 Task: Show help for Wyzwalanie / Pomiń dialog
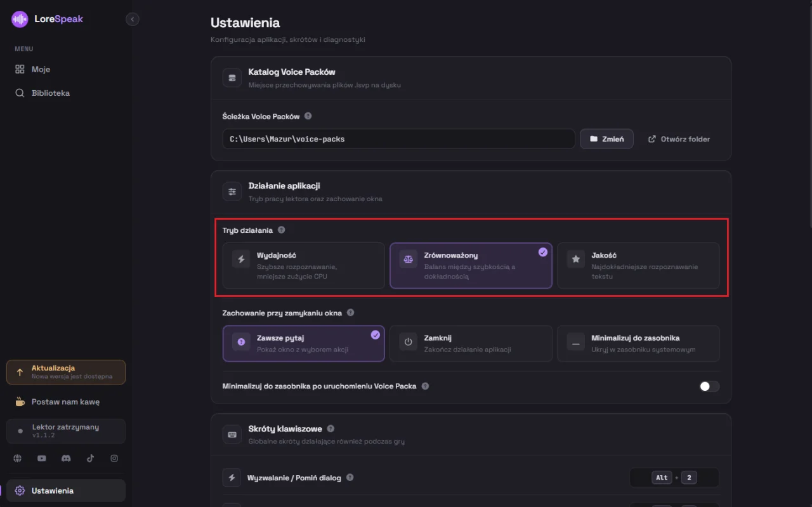[350, 477]
